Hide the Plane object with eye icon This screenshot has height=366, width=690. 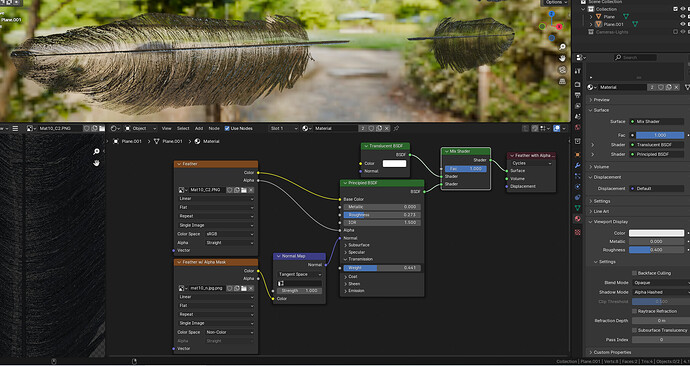[683, 17]
